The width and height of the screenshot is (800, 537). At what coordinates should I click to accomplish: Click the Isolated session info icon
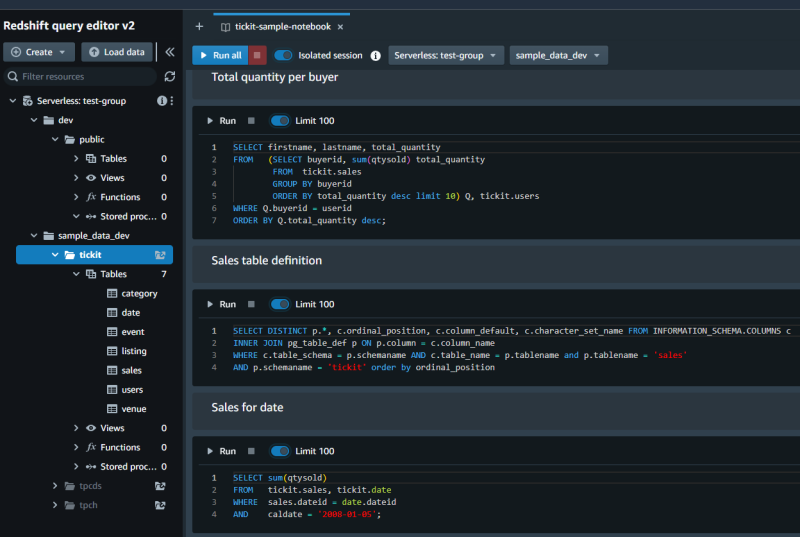click(x=375, y=56)
